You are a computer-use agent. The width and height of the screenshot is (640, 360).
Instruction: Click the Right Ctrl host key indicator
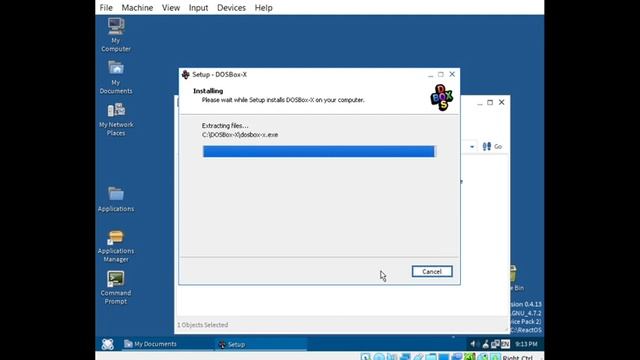pos(517,357)
